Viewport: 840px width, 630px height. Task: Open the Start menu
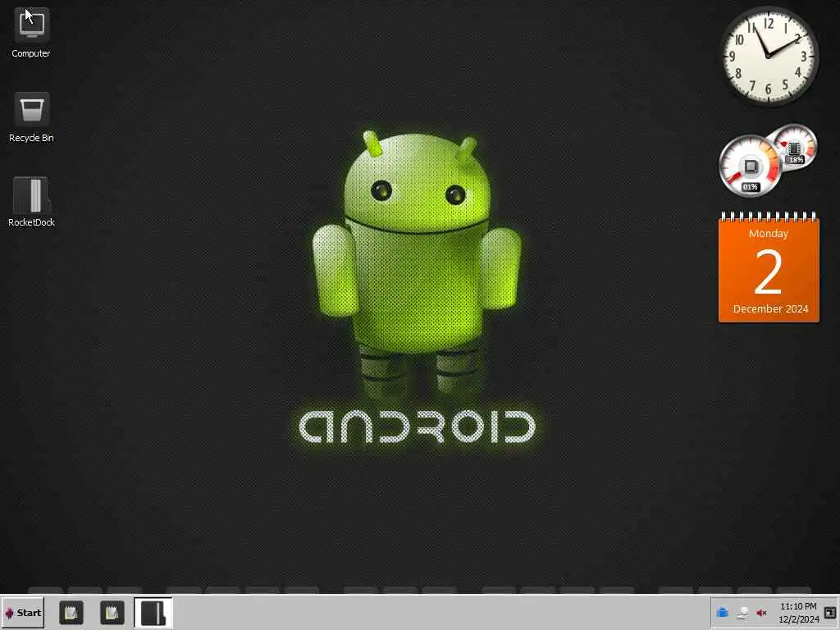point(23,612)
